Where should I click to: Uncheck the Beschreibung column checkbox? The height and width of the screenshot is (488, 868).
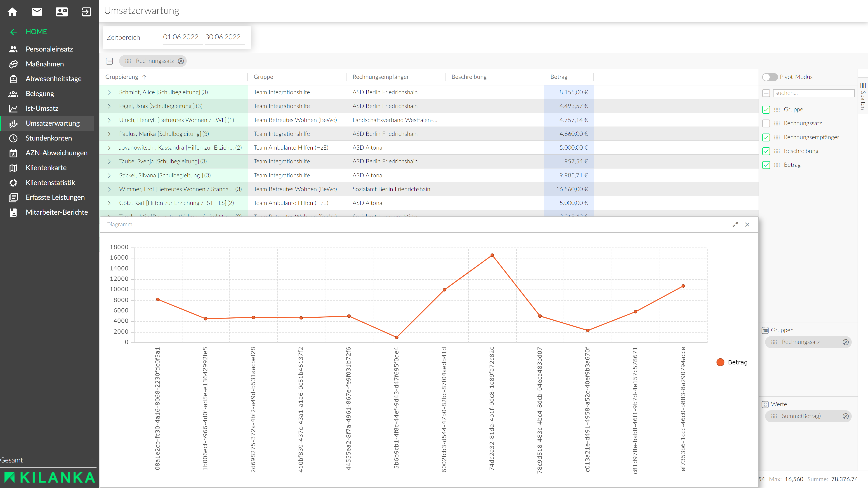pyautogui.click(x=766, y=151)
